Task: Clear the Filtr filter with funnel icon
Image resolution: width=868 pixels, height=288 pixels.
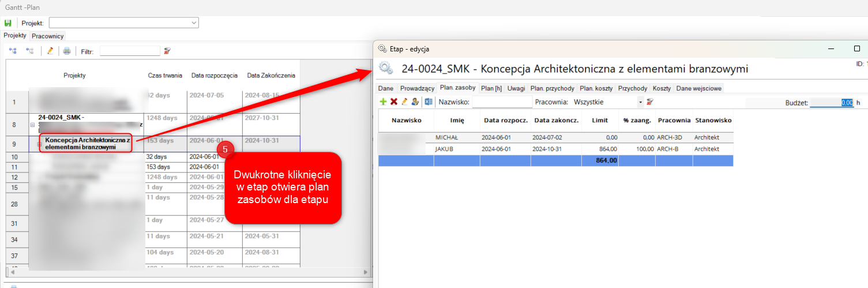Action: 167,51
